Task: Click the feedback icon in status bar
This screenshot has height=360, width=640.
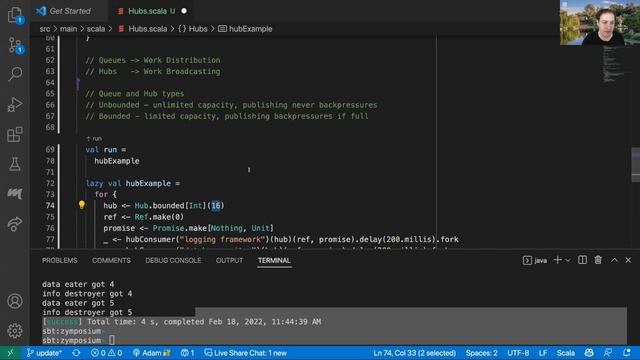Action: pyautogui.click(x=608, y=353)
